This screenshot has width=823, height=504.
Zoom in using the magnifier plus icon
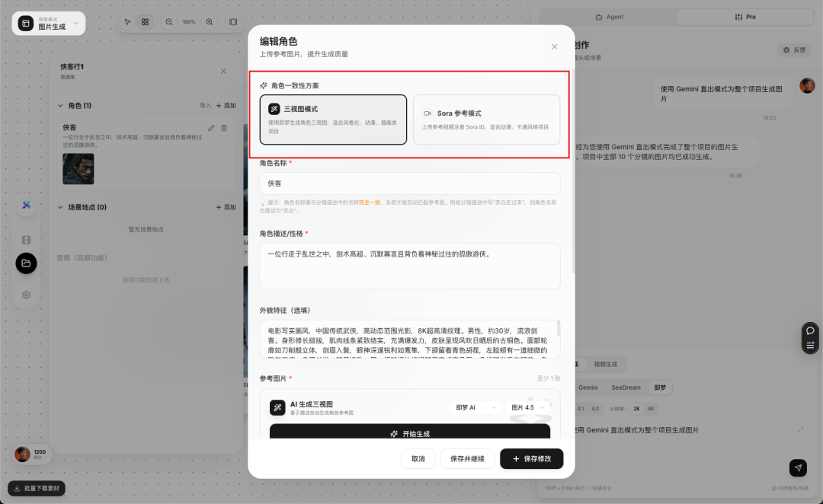click(x=209, y=22)
